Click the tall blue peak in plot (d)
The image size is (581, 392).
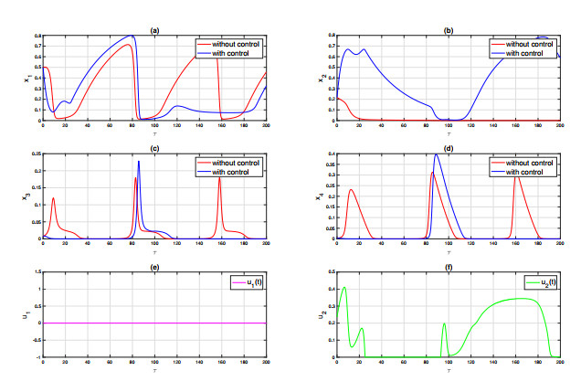click(437, 155)
